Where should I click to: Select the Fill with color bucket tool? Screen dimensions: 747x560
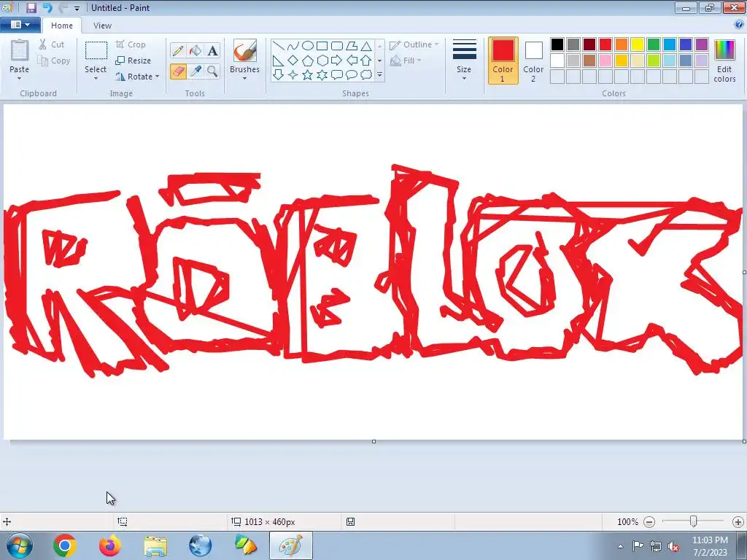click(195, 50)
